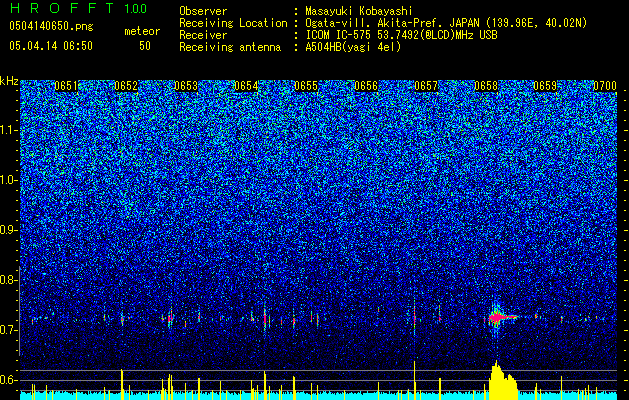Click the HROFFT program title text
Screen dimensions: 629x400
(61, 8)
